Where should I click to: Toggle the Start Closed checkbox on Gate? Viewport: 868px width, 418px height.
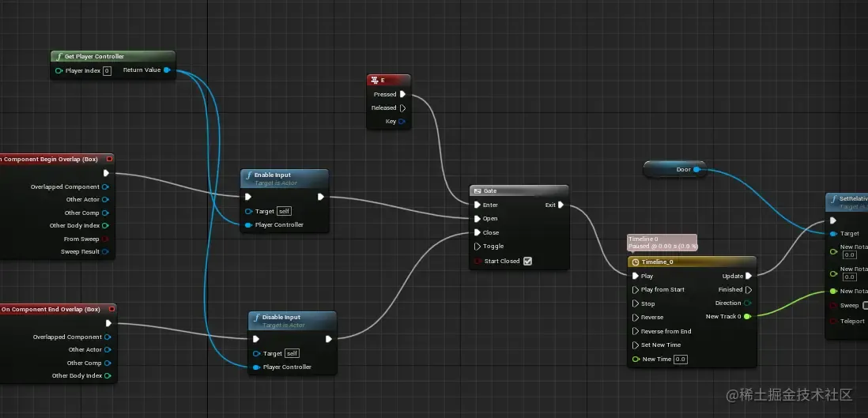click(x=527, y=262)
